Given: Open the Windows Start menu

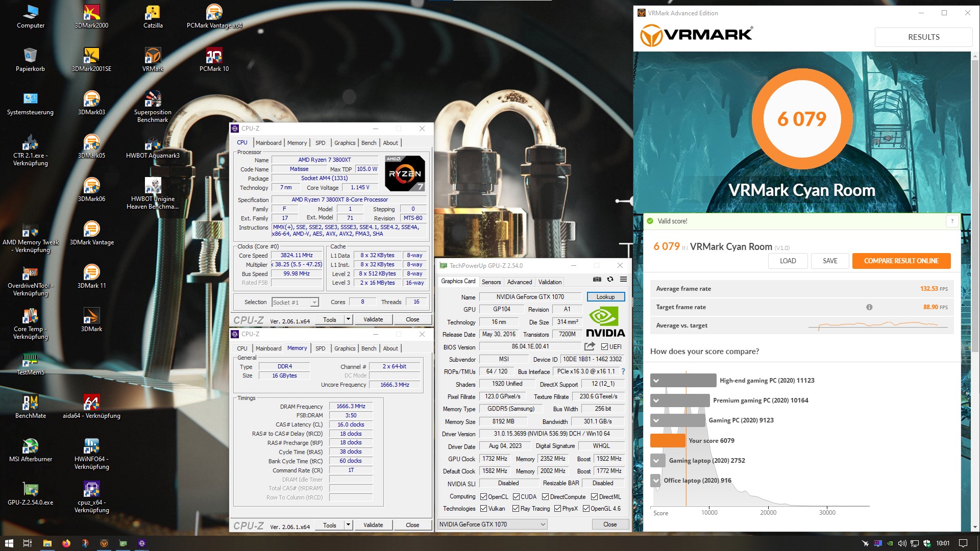Looking at the screenshot, I should 9,543.
